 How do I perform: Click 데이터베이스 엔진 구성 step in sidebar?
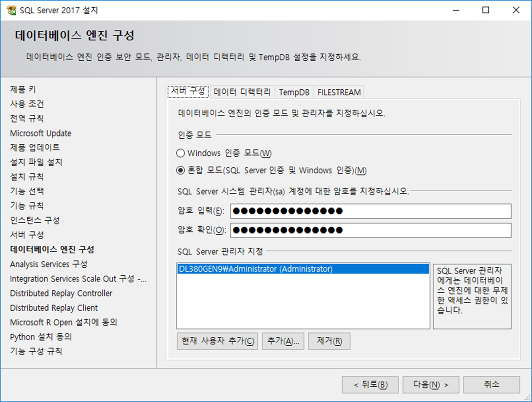pyautogui.click(x=52, y=249)
